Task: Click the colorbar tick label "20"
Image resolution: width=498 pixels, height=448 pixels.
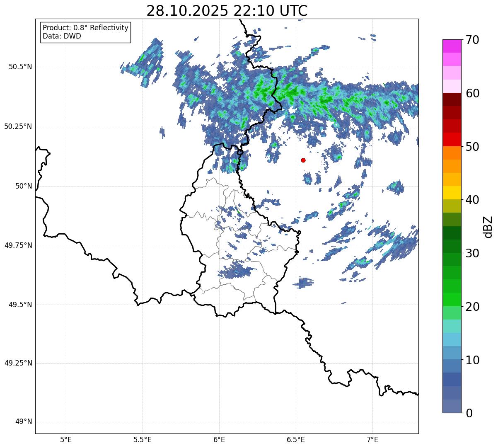Action: click(x=472, y=307)
